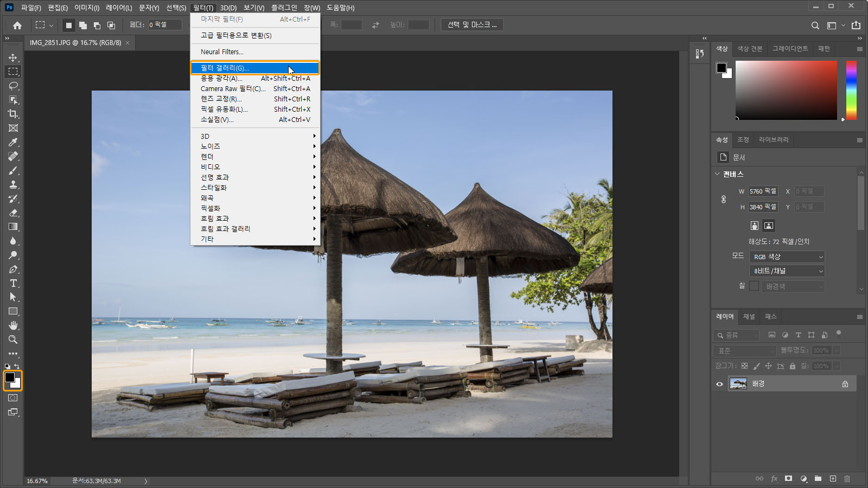Click the vertical hue spectrum slider
Viewport: 868px width, 488px height.
tap(851, 90)
